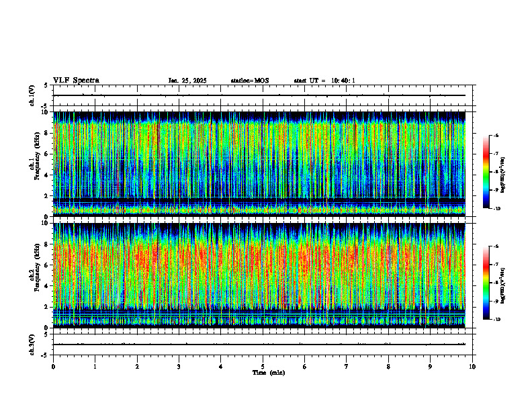Click the ch.1 voltage waveform trace
Viewport: 532px width, 411px height.
click(x=259, y=95)
